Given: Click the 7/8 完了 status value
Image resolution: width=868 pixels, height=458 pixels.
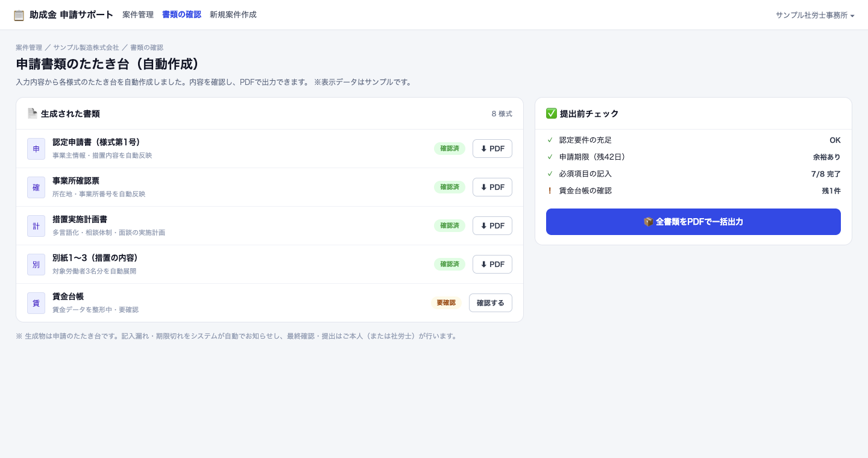Looking at the screenshot, I should (x=826, y=174).
